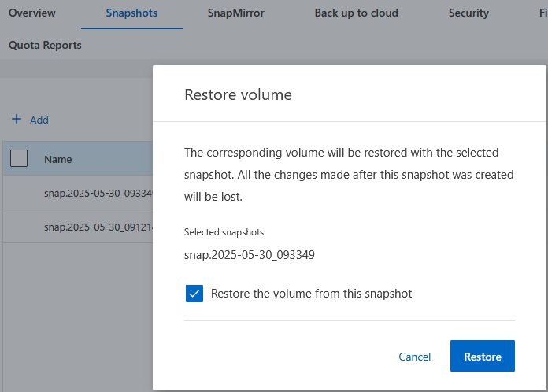The width and height of the screenshot is (548, 392).
Task: Open the Security tab
Action: tap(468, 13)
